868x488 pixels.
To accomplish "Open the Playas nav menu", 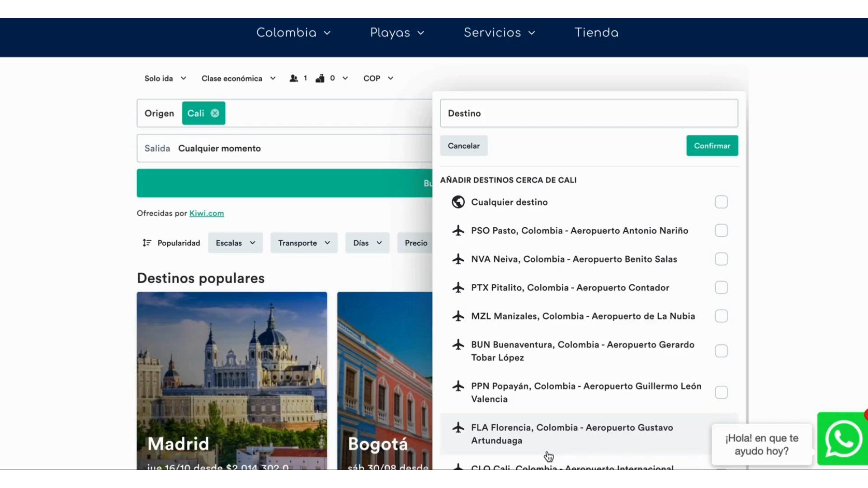I will tap(397, 33).
